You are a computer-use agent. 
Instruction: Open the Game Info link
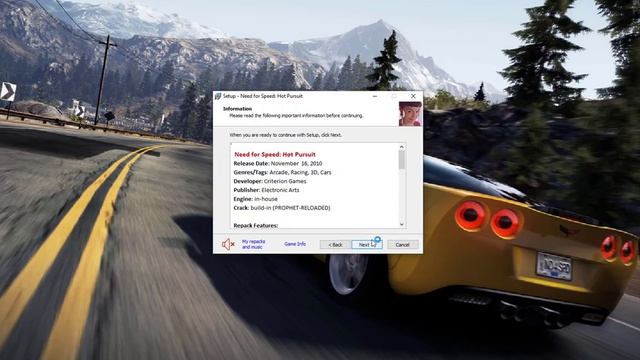[x=295, y=244]
